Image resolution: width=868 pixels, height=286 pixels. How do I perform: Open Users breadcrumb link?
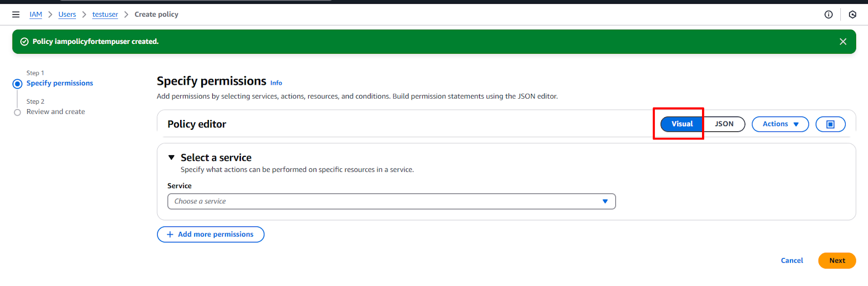[67, 15]
